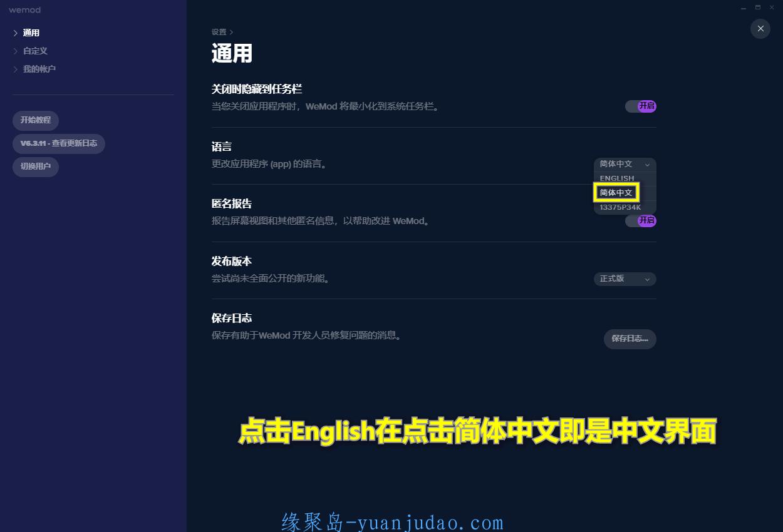Open the 语言 language dropdown showing 简体中文
Image resolution: width=783 pixels, height=532 pixels.
coord(625,164)
